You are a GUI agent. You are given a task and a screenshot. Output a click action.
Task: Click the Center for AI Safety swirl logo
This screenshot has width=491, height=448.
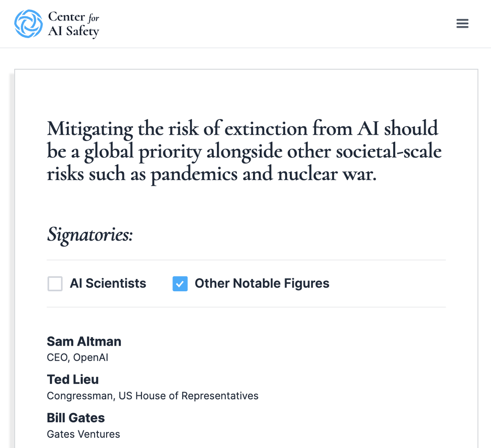point(28,24)
